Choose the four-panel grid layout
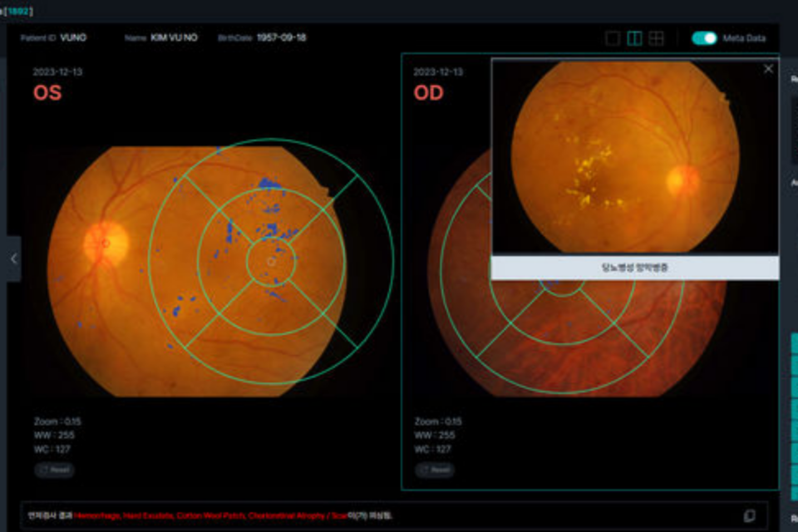The width and height of the screenshot is (798, 532). click(x=656, y=38)
